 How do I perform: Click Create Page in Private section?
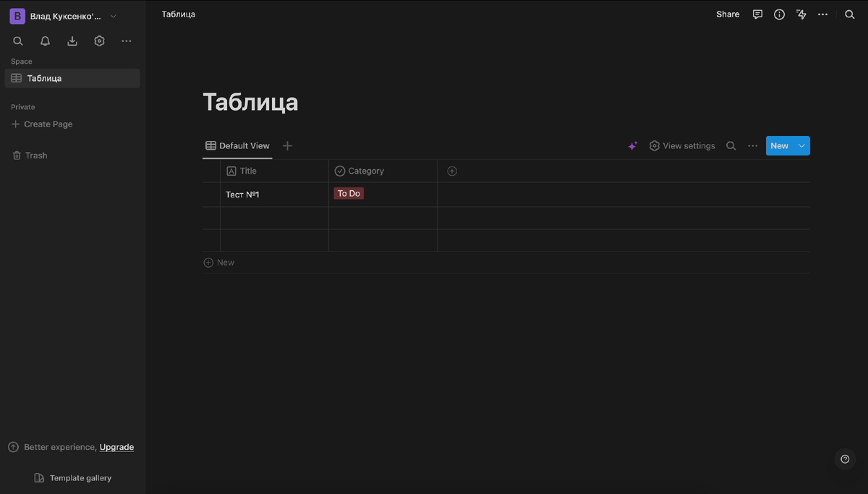pyautogui.click(x=42, y=124)
